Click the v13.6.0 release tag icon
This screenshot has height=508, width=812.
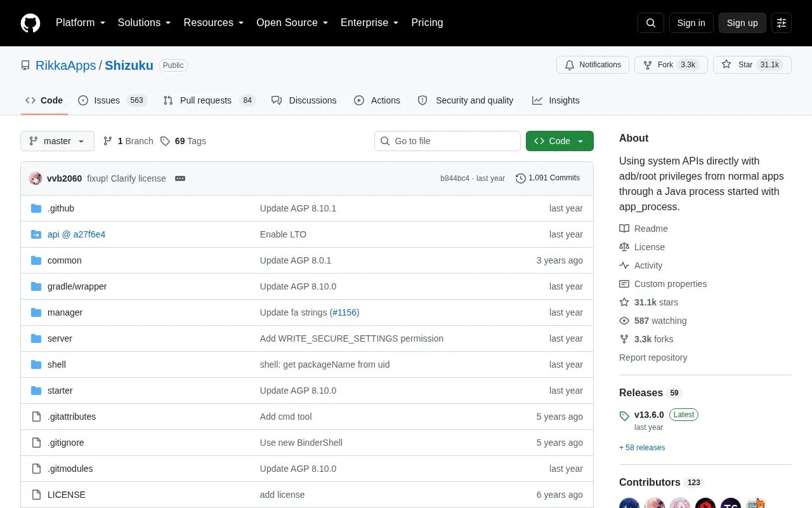click(624, 416)
